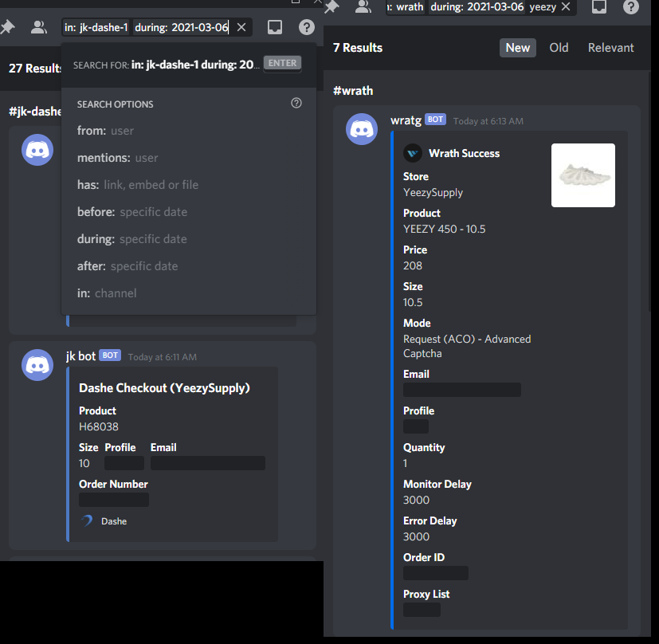The width and height of the screenshot is (659, 644).
Task: Click 'Today at 6:11 AM' timestamp
Action: [x=163, y=357]
